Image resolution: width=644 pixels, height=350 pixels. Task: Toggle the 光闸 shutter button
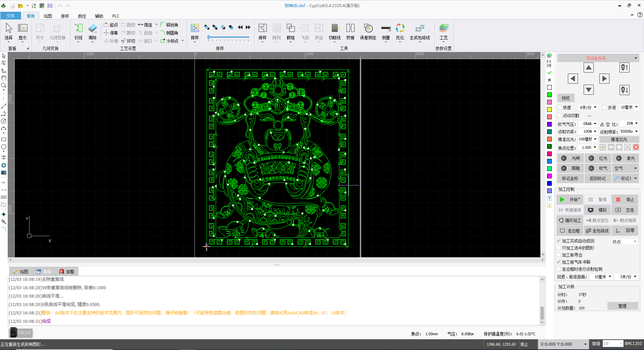[x=571, y=158]
